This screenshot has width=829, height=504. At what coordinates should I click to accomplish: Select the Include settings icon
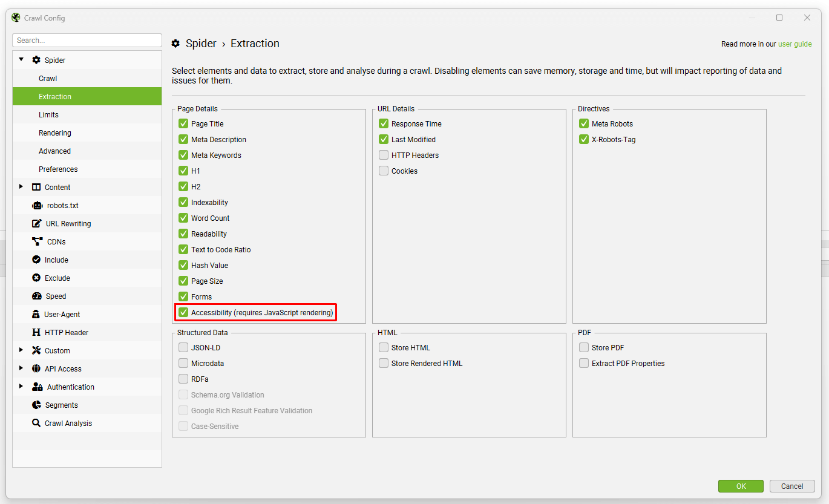pos(36,260)
